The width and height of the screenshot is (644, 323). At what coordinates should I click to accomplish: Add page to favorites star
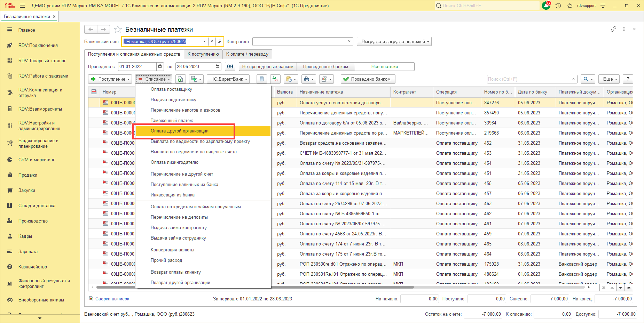(x=118, y=30)
